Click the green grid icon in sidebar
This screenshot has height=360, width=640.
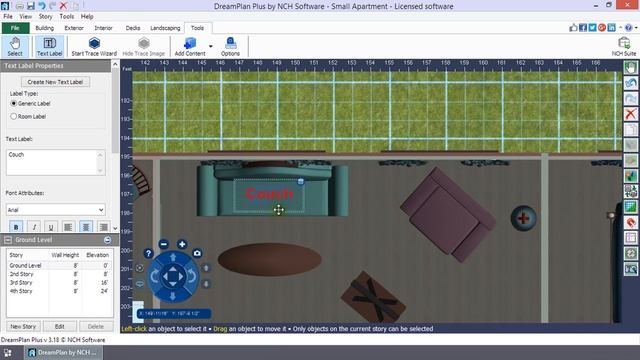[x=631, y=207]
